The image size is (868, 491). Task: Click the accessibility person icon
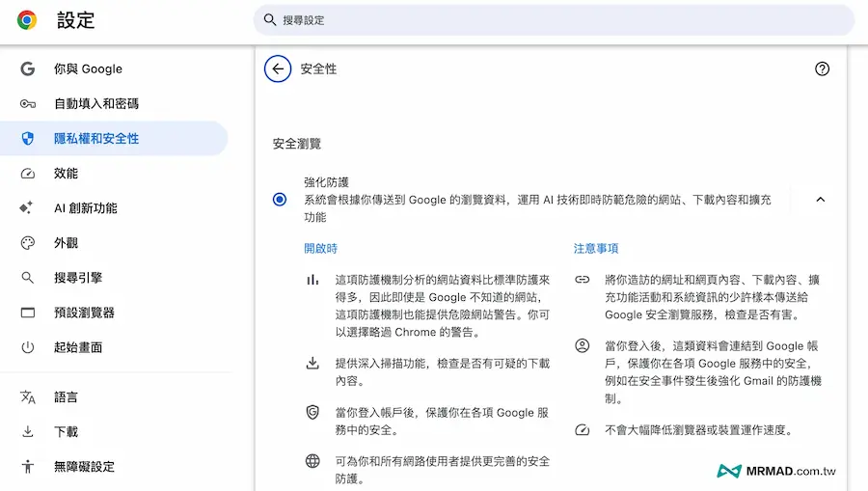28,467
